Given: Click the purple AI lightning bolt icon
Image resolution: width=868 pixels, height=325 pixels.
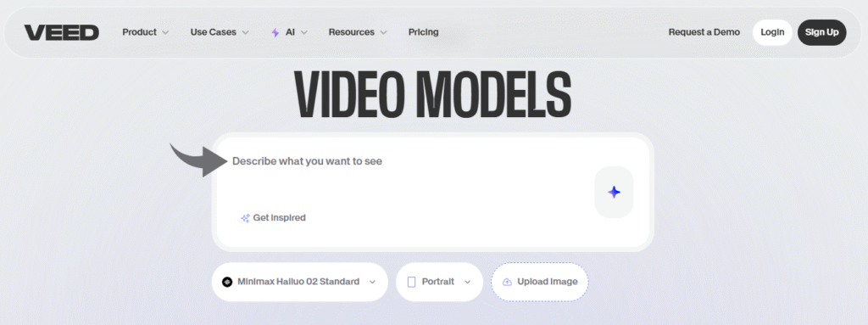Looking at the screenshot, I should click(x=275, y=33).
